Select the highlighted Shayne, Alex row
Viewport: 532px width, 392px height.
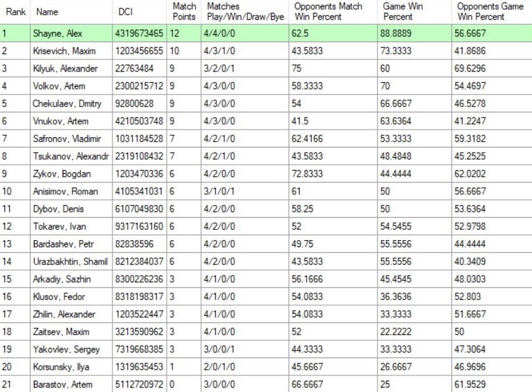55,33
